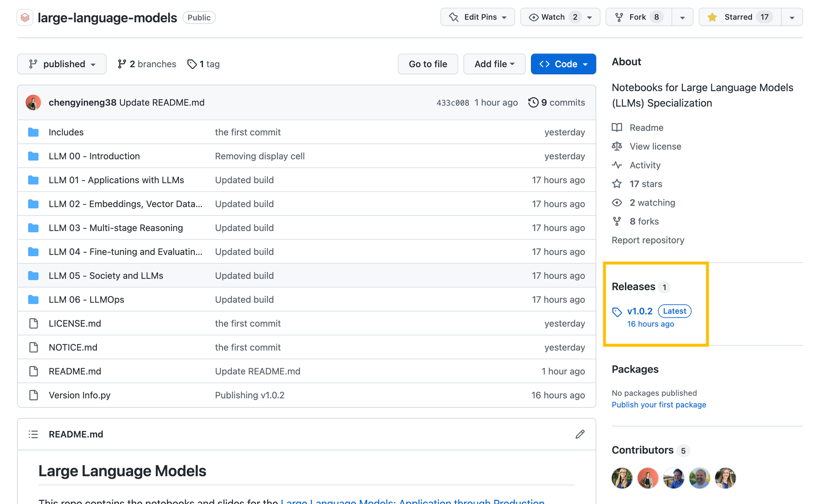
Task: Click the README.md file icon in list
Action: point(33,371)
